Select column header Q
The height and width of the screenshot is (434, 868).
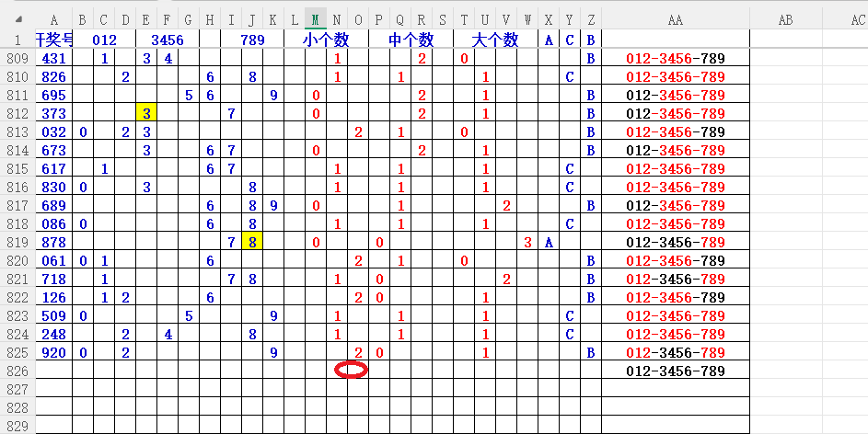coord(400,20)
